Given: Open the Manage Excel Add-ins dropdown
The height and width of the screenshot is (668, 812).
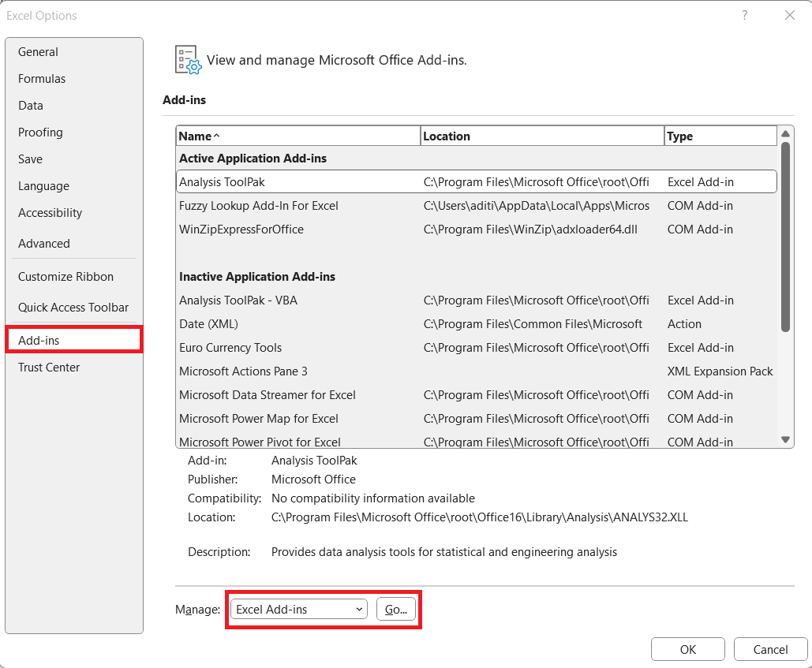Looking at the screenshot, I should [x=299, y=610].
